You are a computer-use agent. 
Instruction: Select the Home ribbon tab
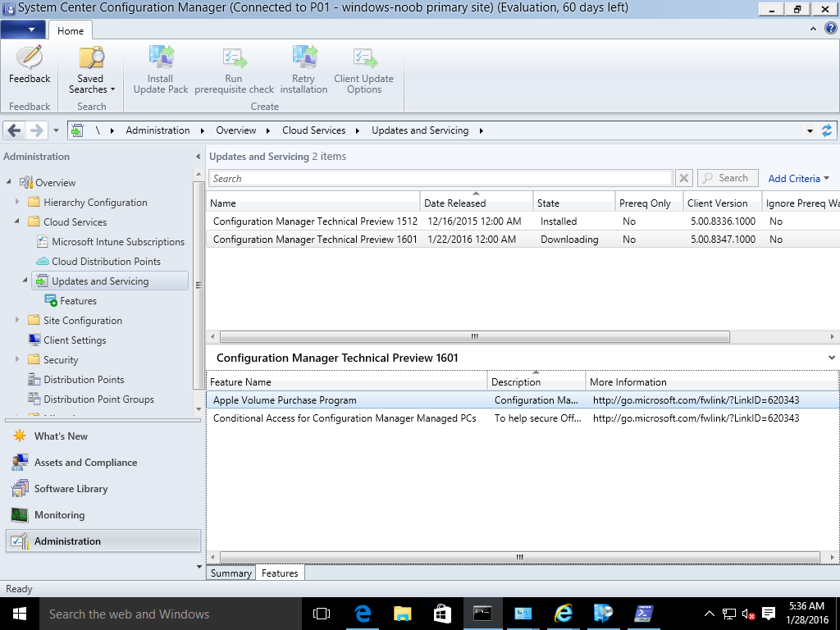tap(71, 30)
